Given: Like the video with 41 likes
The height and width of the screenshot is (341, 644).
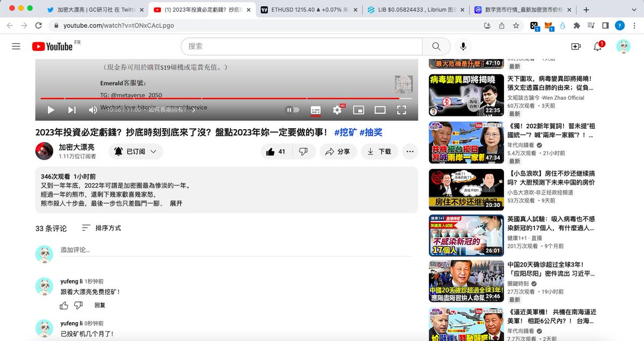Looking at the screenshot, I should click(276, 152).
